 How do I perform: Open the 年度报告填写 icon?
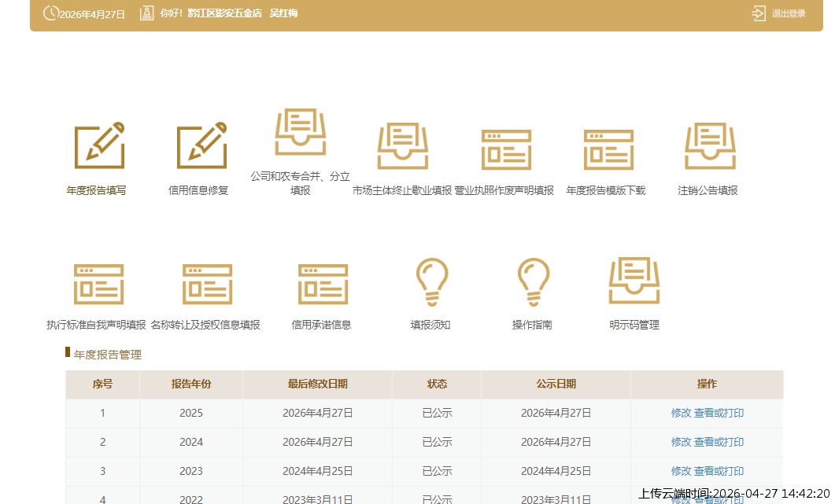point(99,146)
